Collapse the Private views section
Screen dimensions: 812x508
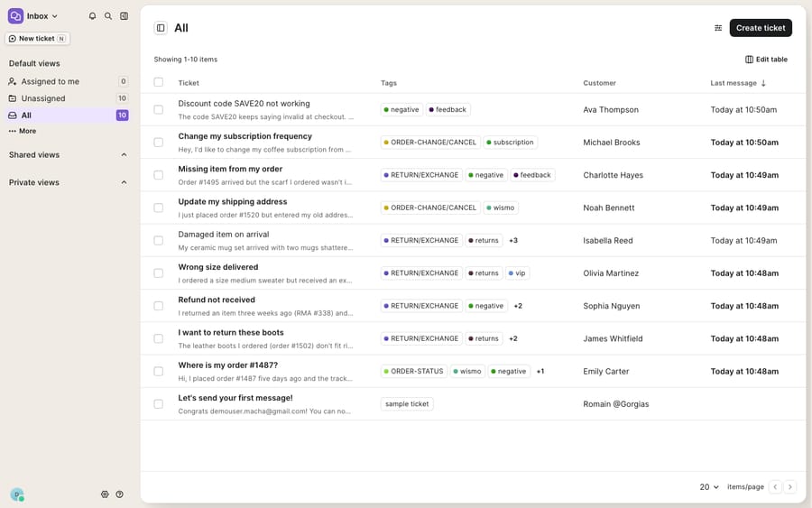[x=125, y=182]
